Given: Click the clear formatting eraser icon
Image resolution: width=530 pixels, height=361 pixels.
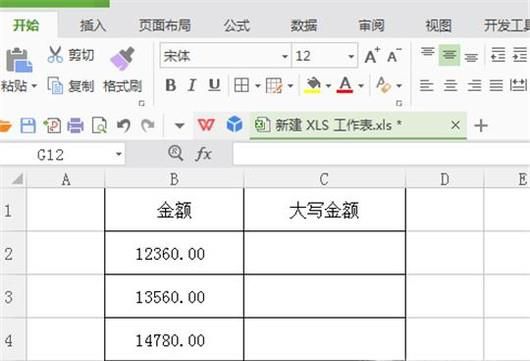Looking at the screenshot, I should click(384, 85).
